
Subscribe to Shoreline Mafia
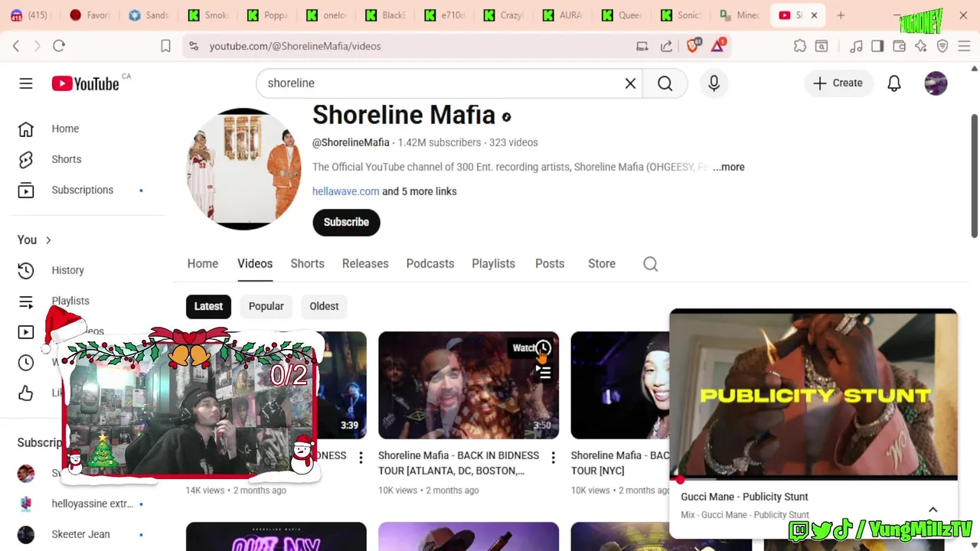[x=346, y=222]
